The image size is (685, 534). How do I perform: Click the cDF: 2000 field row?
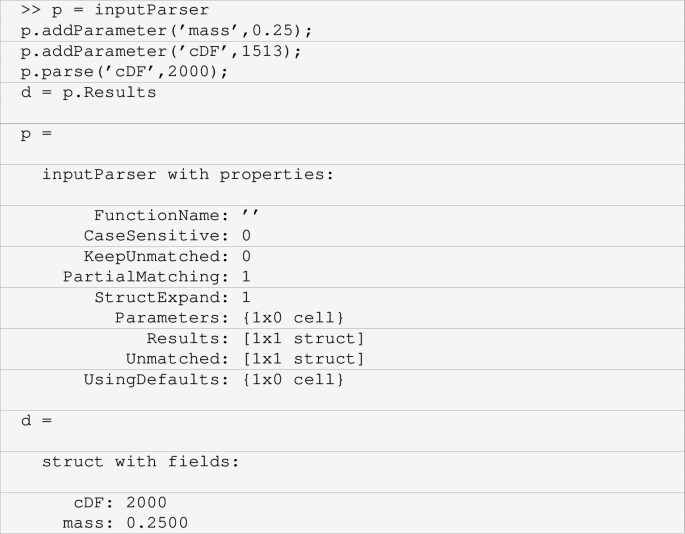click(120, 502)
